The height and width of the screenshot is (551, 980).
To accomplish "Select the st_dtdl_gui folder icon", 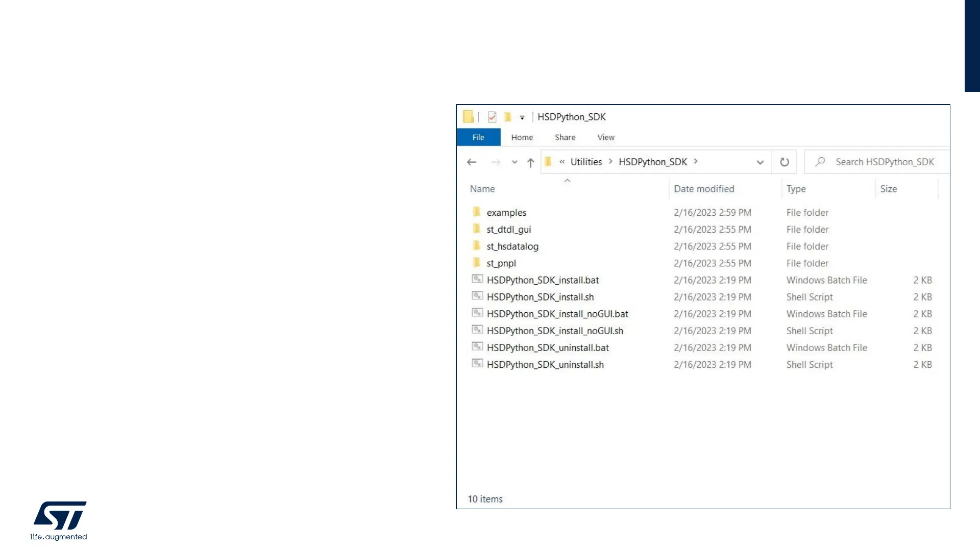I will [477, 229].
